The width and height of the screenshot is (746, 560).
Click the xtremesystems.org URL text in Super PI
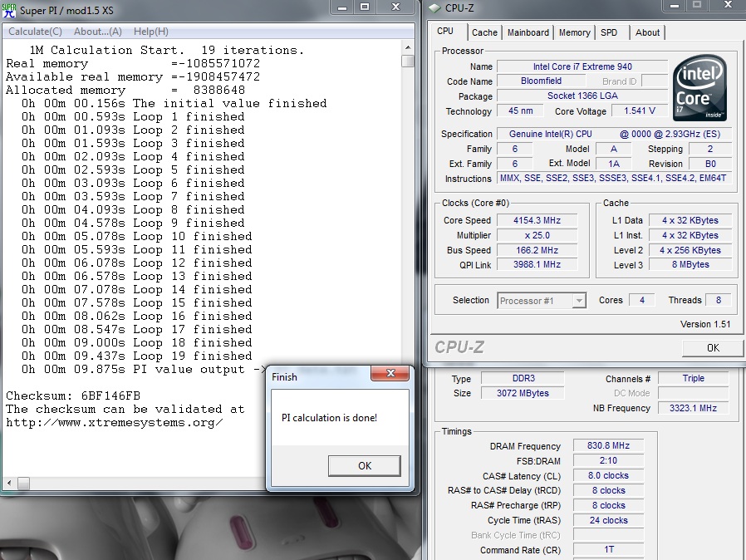coord(114,423)
